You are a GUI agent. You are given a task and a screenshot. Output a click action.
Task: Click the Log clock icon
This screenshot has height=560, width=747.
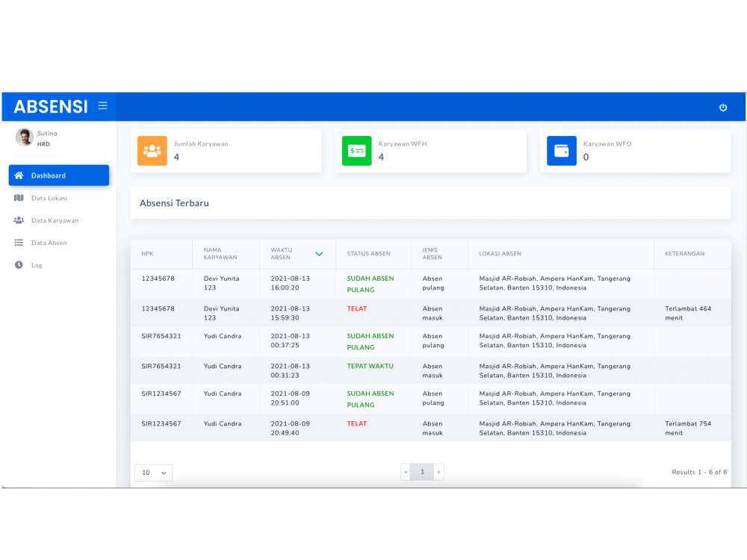pos(19,265)
